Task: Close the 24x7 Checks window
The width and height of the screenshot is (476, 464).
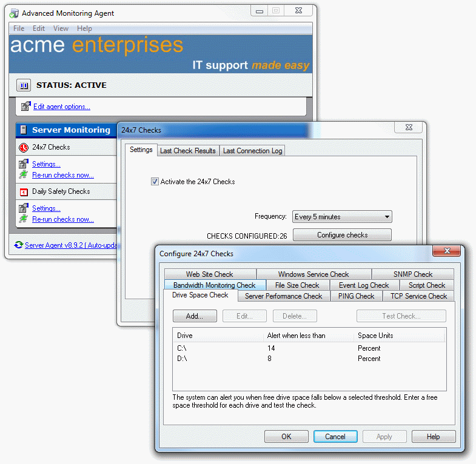Action: (x=409, y=127)
